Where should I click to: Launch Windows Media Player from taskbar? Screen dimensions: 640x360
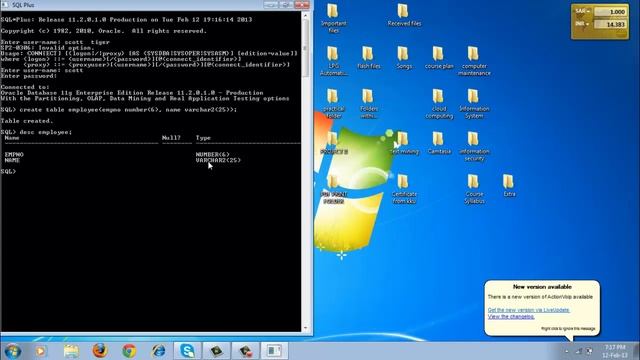[x=40, y=351]
